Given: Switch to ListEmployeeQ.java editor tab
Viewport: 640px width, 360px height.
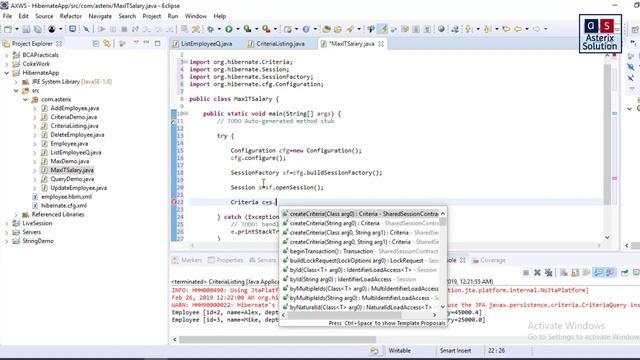Looking at the screenshot, I should click(202, 44).
